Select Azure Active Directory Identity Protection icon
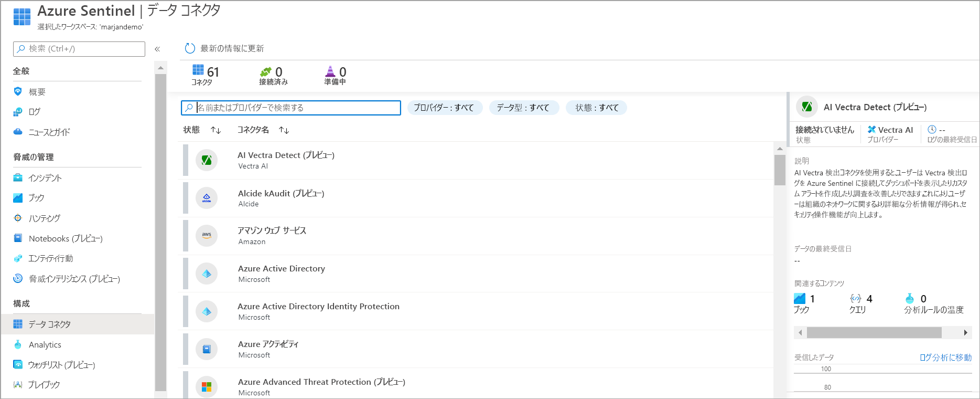Viewport: 980px width, 399px height. point(207,311)
